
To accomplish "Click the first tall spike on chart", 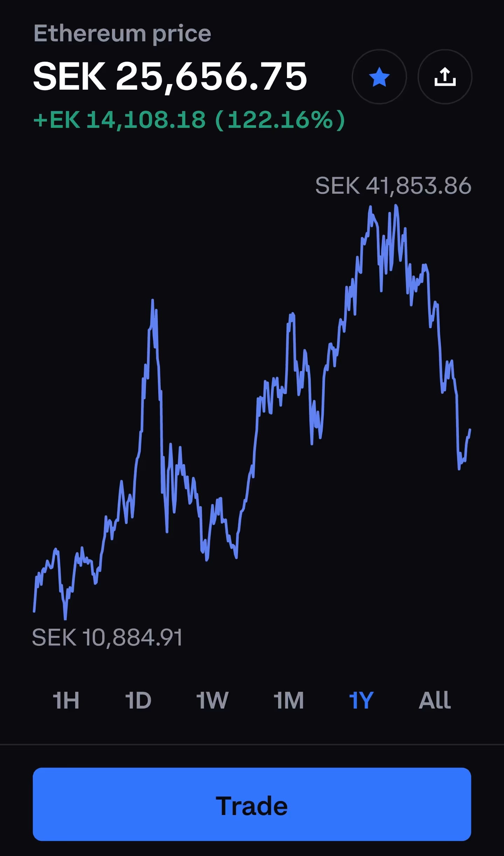I will (x=153, y=301).
